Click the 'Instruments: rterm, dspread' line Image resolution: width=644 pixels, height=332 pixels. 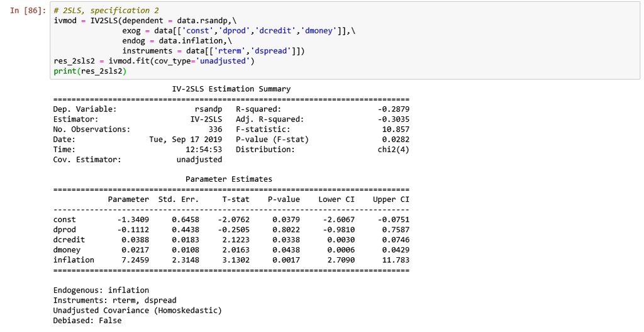[x=114, y=301]
